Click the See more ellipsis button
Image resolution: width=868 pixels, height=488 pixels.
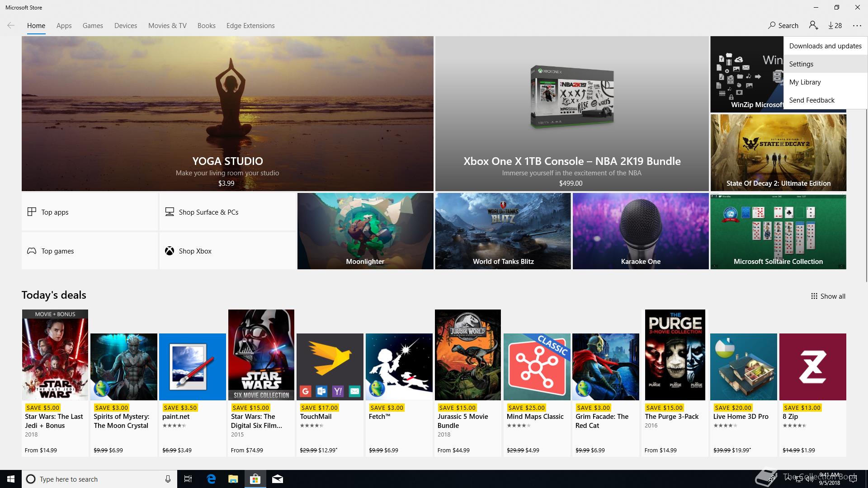[x=857, y=26]
